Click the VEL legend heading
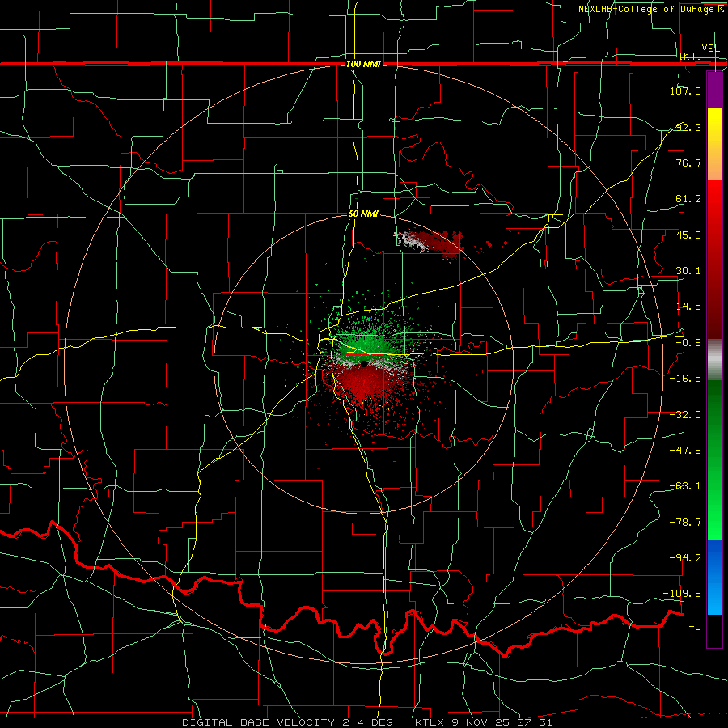Screen dimensions: 728x728 710,49
